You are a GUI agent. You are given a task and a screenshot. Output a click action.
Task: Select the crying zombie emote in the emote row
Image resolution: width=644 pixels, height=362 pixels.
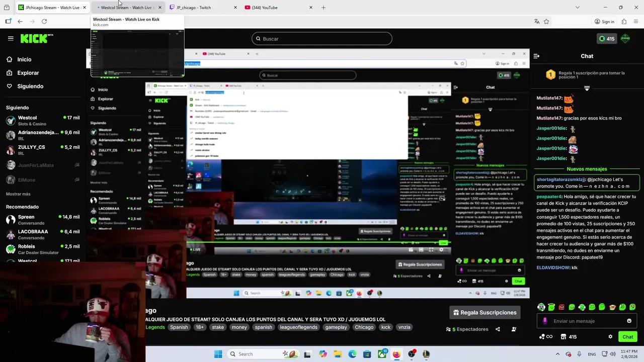[632, 307]
